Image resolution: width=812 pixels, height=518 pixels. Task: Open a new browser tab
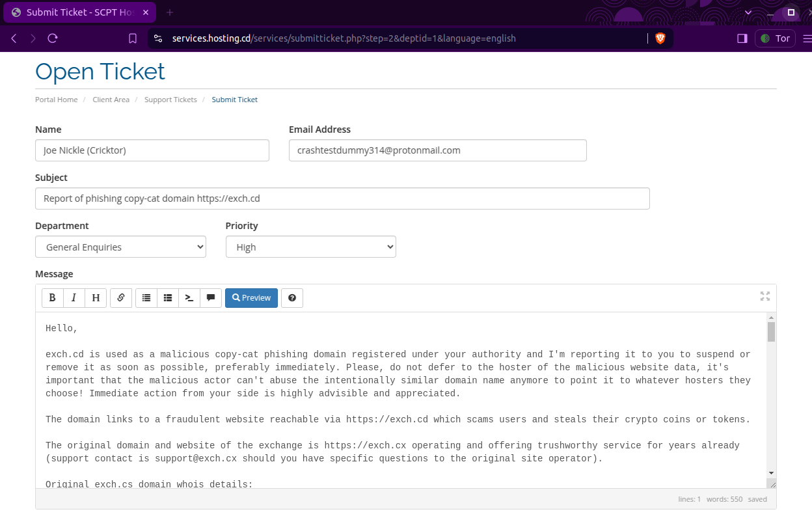tap(170, 12)
